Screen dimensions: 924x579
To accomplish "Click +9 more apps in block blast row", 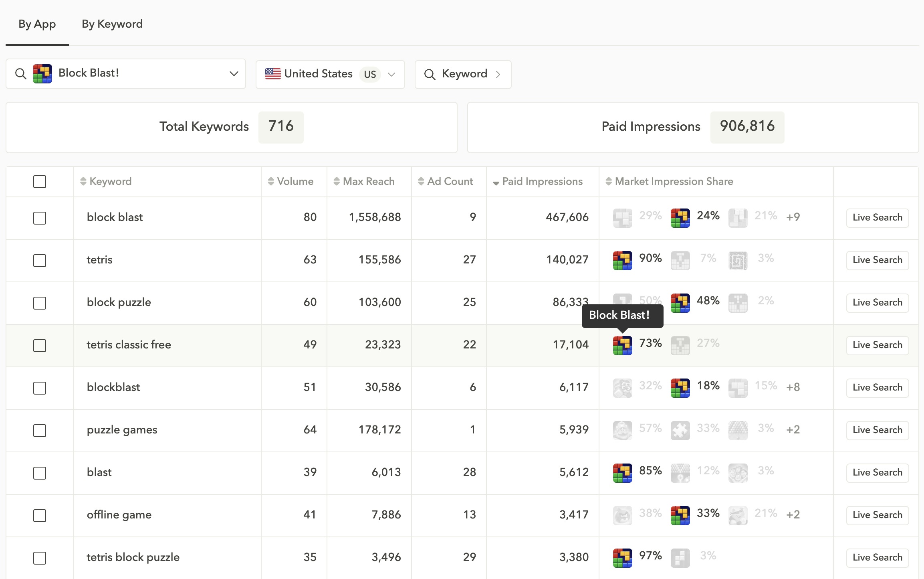I will 793,217.
